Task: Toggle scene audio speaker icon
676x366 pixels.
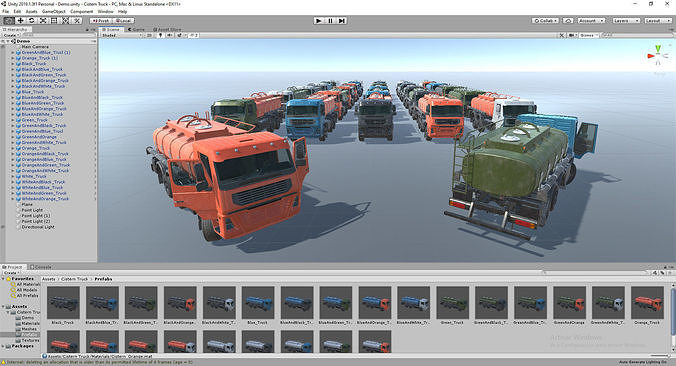Action: [170, 35]
